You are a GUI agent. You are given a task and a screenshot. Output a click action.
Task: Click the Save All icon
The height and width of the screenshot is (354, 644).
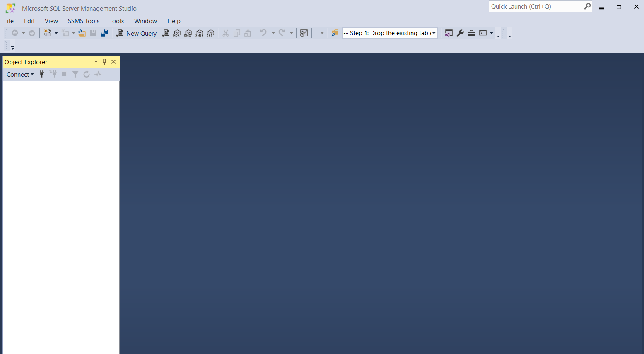104,33
